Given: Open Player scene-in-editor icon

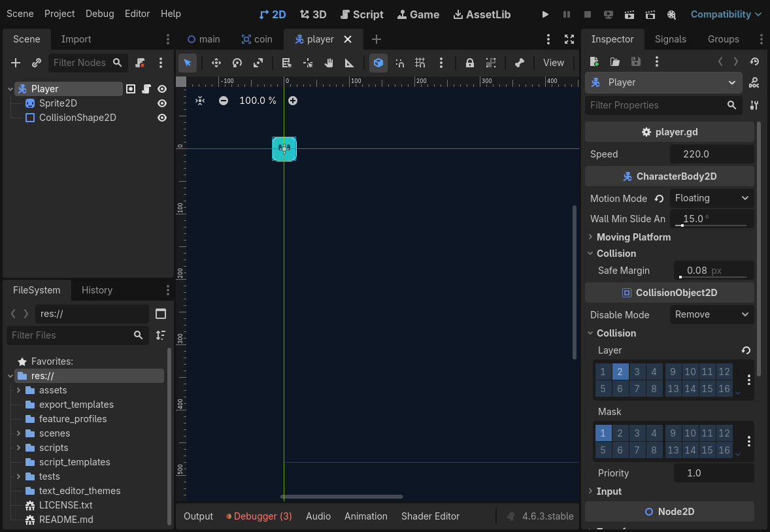Looking at the screenshot, I should point(131,89).
